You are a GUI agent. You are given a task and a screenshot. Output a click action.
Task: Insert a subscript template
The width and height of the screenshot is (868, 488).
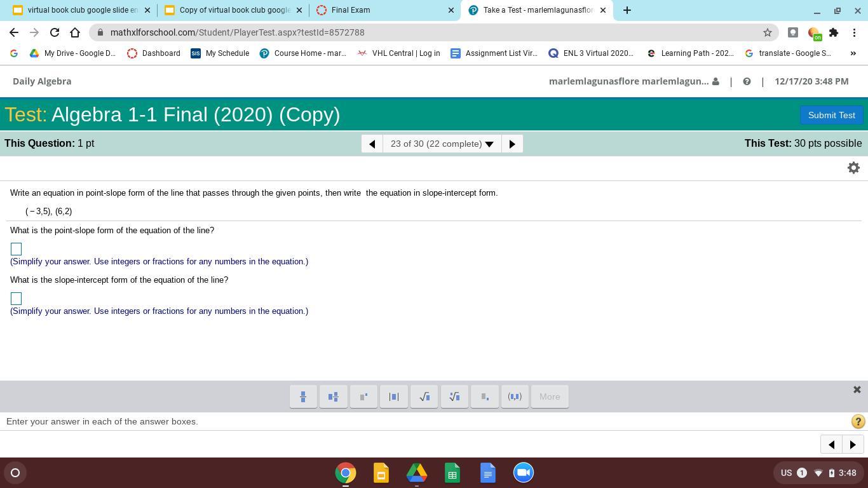(x=485, y=396)
